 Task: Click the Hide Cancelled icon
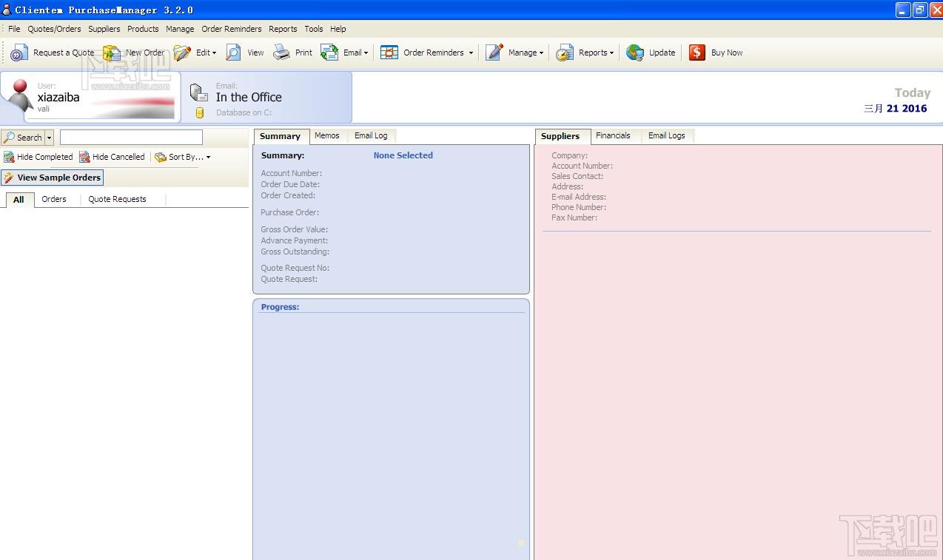pyautogui.click(x=84, y=157)
